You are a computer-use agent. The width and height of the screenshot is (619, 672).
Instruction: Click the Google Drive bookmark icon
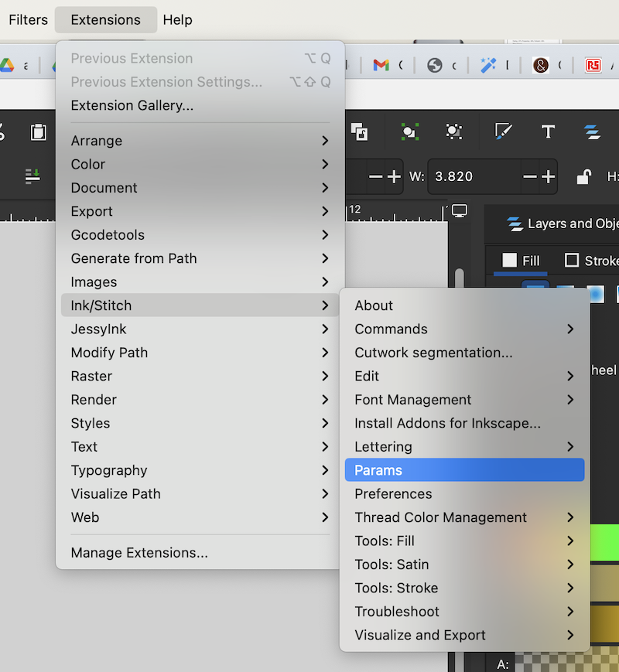(x=7, y=65)
